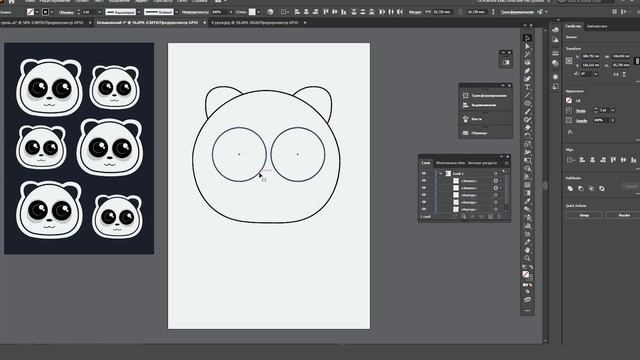Switch to the Свойства tab
Viewport: 640px width, 360px height.
[573, 26]
